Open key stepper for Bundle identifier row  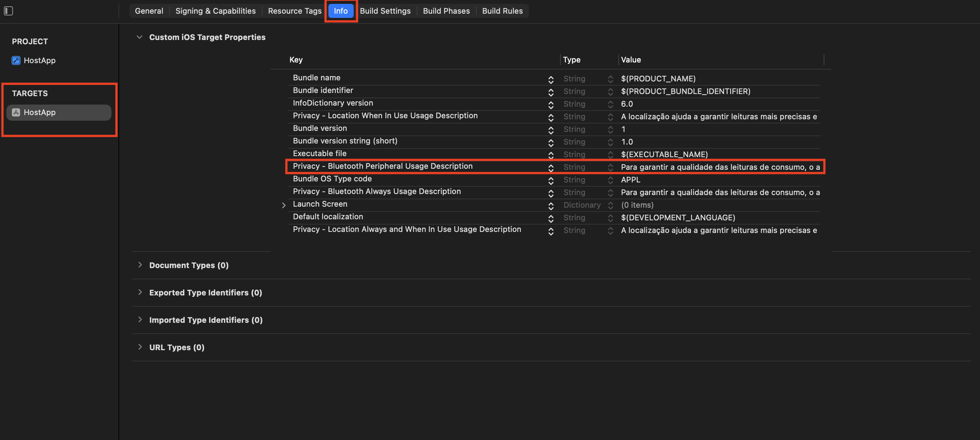coord(551,92)
